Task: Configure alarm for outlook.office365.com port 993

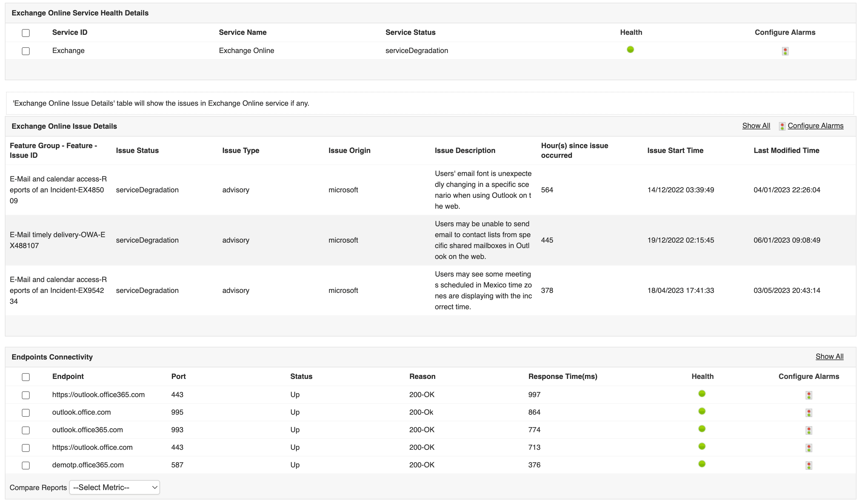Action: [x=809, y=430]
